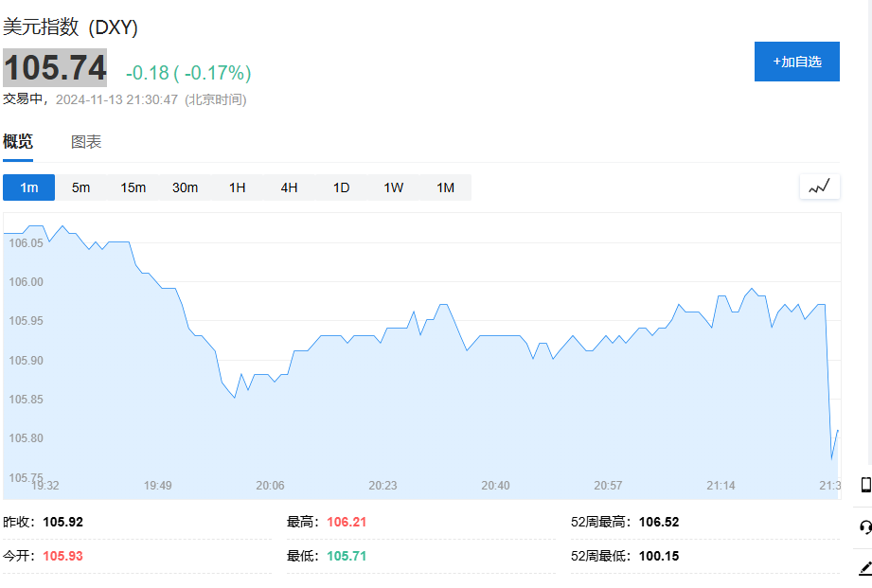Select the 1H timeframe
Image resolution: width=872 pixels, height=588 pixels.
click(237, 187)
